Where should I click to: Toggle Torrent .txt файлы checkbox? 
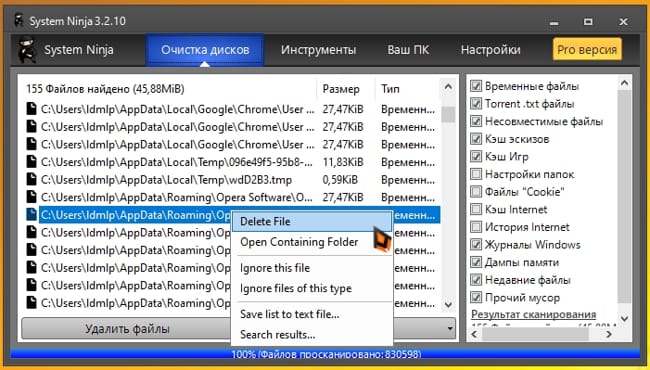476,104
